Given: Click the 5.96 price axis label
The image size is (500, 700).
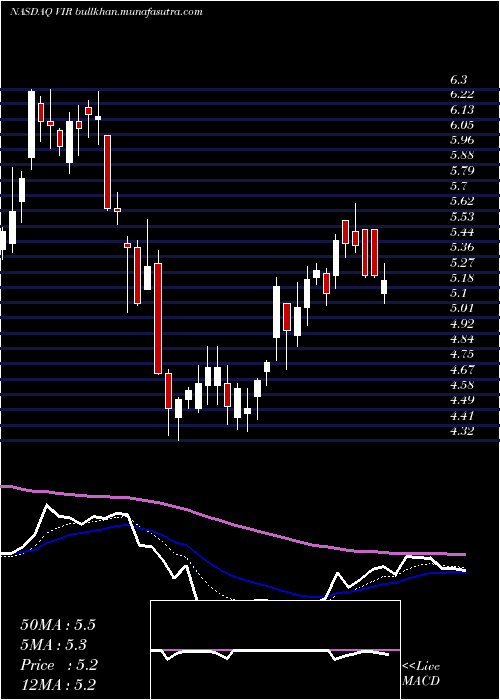Looking at the screenshot, I should click(x=462, y=140).
